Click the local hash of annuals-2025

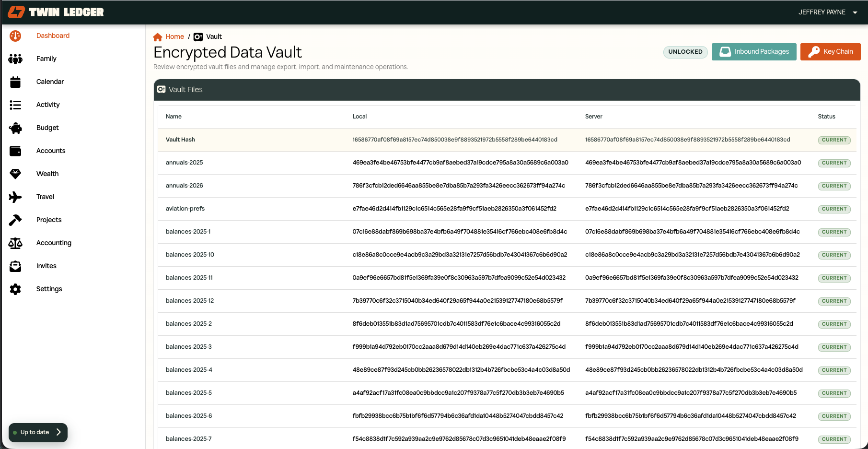(460, 163)
